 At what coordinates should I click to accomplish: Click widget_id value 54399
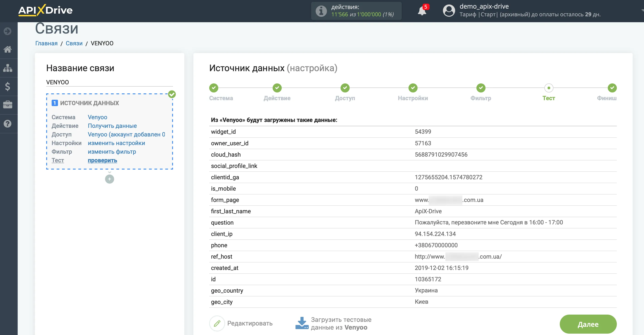coord(423,132)
